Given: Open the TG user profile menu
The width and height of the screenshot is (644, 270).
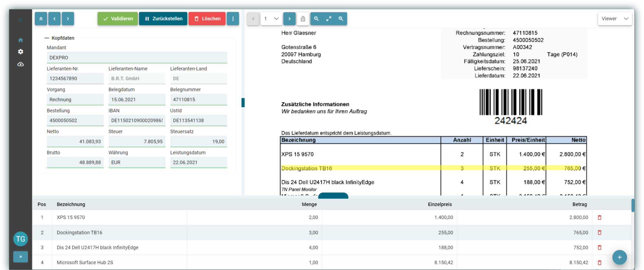Looking at the screenshot, I should [x=20, y=239].
